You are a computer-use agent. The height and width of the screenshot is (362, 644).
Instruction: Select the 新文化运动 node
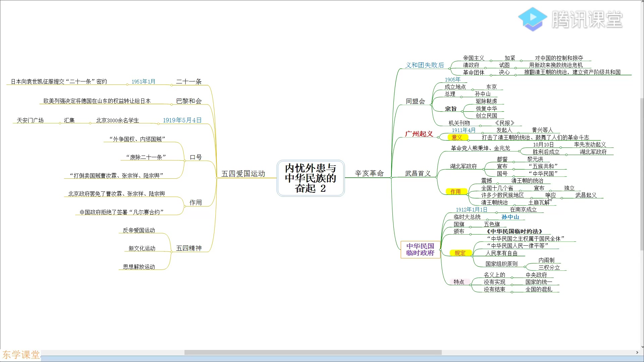click(x=142, y=248)
